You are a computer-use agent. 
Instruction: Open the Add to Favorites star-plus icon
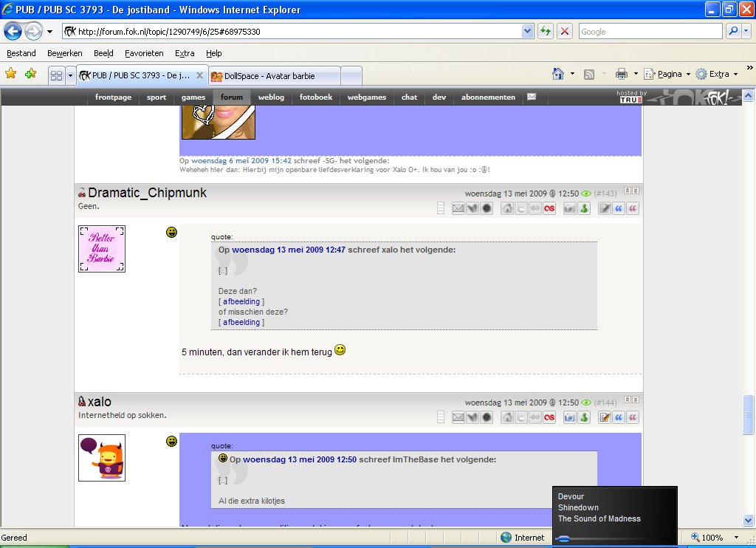30,74
